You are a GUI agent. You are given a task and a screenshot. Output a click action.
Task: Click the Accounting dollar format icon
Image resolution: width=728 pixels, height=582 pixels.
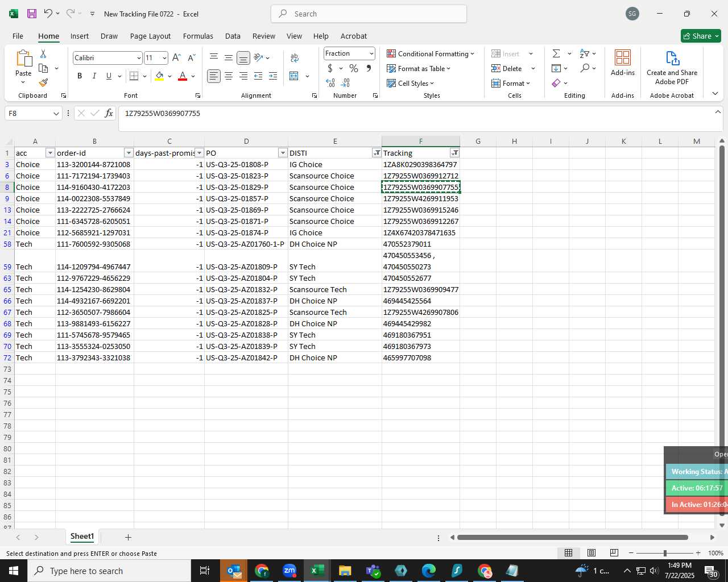tap(330, 68)
